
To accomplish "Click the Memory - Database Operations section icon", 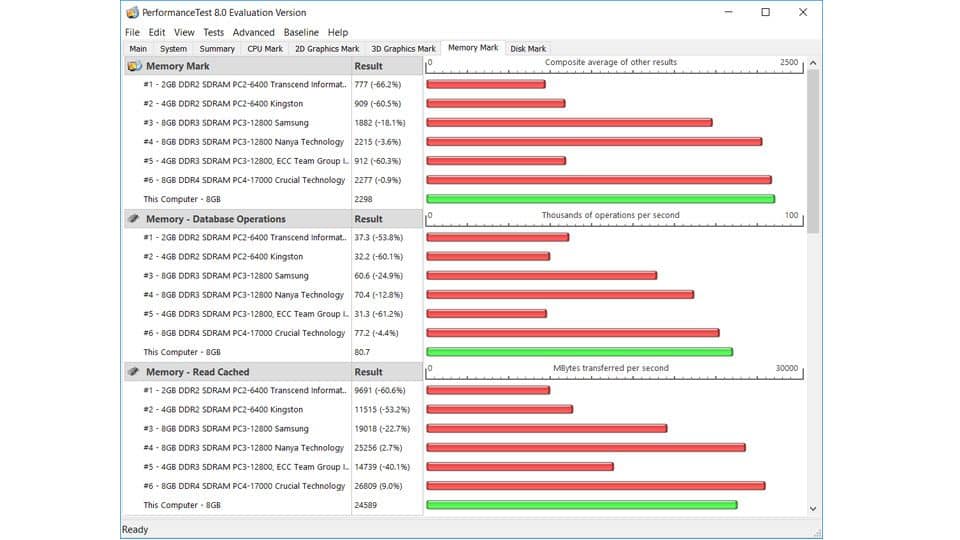I will point(134,219).
